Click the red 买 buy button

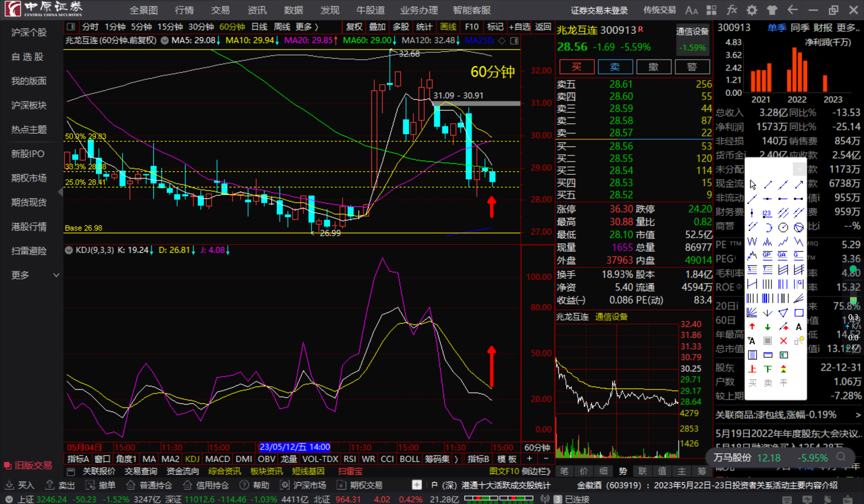[576, 67]
